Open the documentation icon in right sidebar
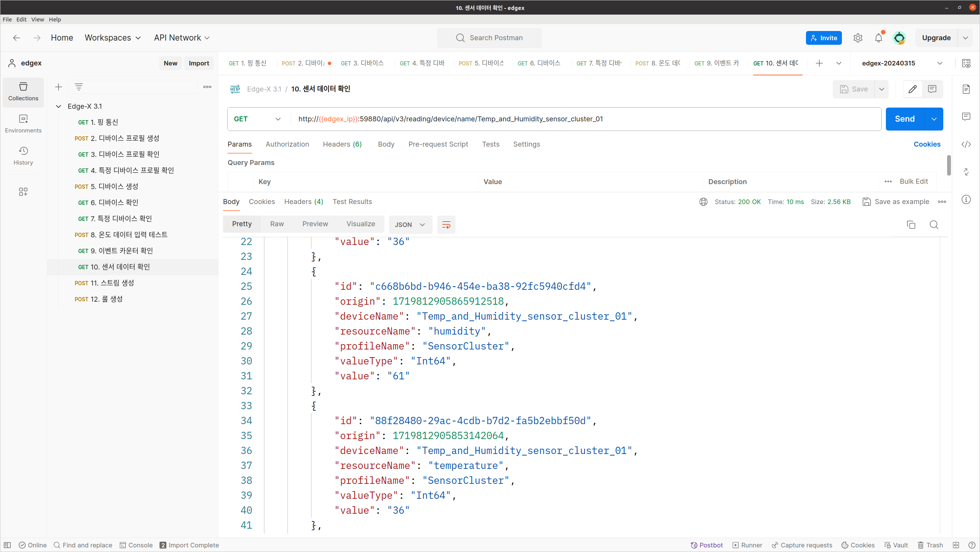Image resolution: width=980 pixels, height=552 pixels. (x=966, y=89)
